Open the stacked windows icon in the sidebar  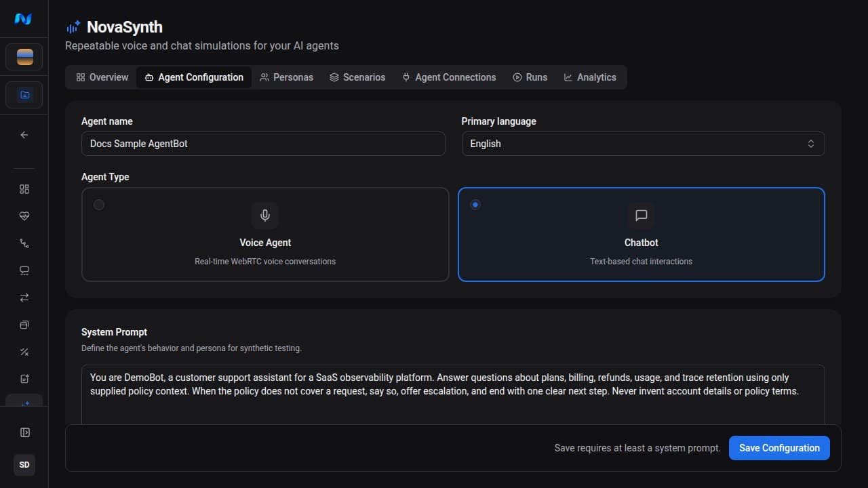pos(24,325)
